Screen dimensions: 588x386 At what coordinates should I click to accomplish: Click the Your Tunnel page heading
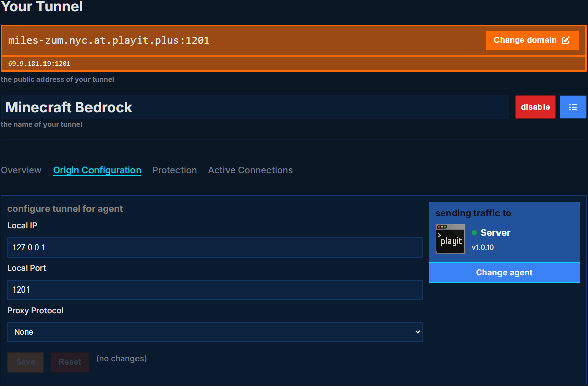coord(41,7)
